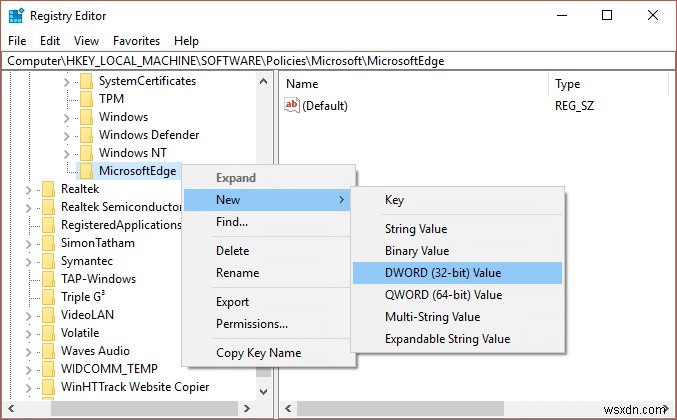The image size is (677, 420).
Task: Click the TPM folder icon
Action: pos(85,99)
